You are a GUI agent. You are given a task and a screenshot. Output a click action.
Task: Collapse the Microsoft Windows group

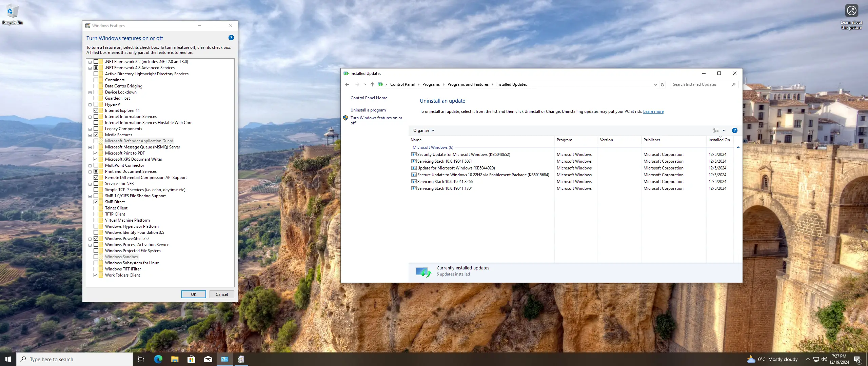pyautogui.click(x=738, y=147)
